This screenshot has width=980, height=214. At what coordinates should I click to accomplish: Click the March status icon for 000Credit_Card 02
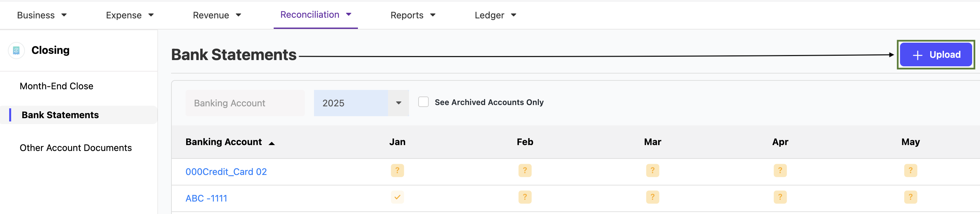pyautogui.click(x=653, y=170)
